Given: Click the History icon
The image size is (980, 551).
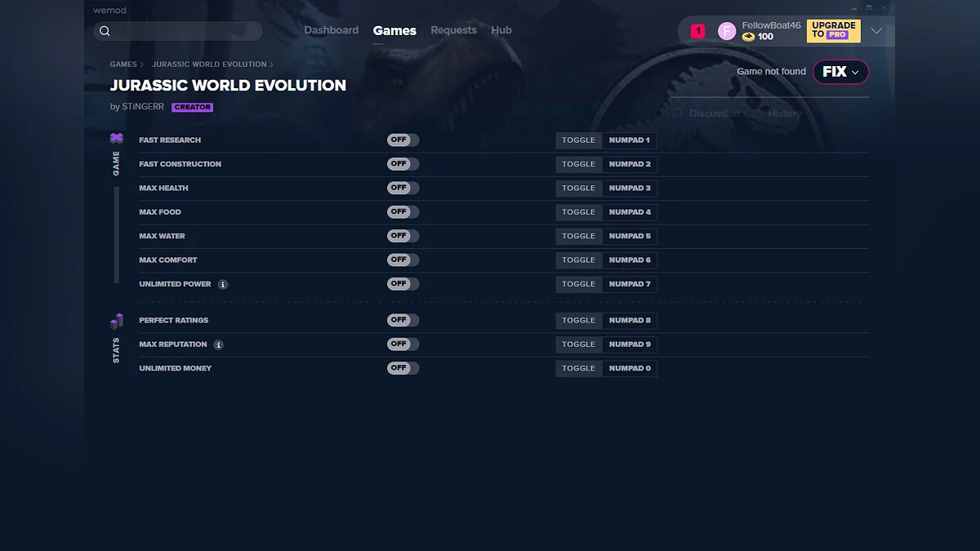Looking at the screenshot, I should (x=757, y=113).
